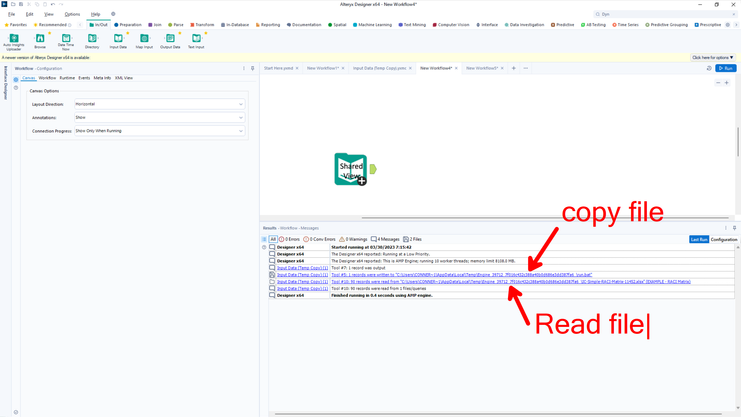The width and height of the screenshot is (741, 417).
Task: Clear the tool search field
Action: (733, 14)
